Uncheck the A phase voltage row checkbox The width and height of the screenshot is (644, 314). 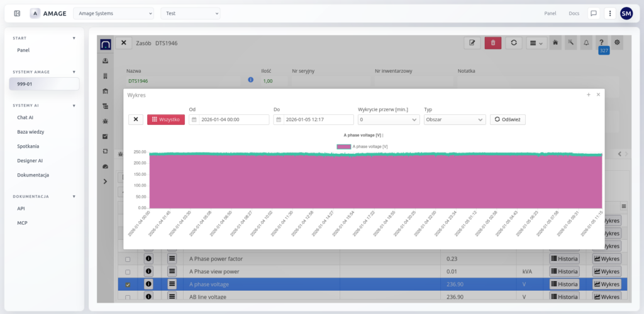click(128, 284)
